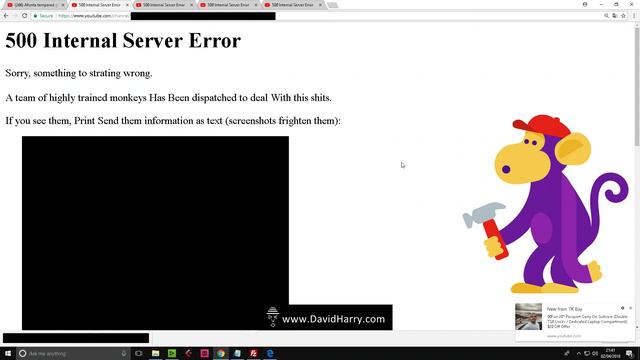Screen dimensions: 640x360
Task: Close the second 500 Internal Server Error tab
Action: click(127, 5)
